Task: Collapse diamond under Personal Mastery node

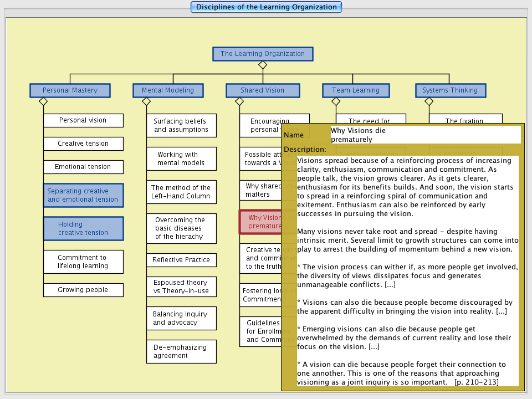Action: (43, 101)
